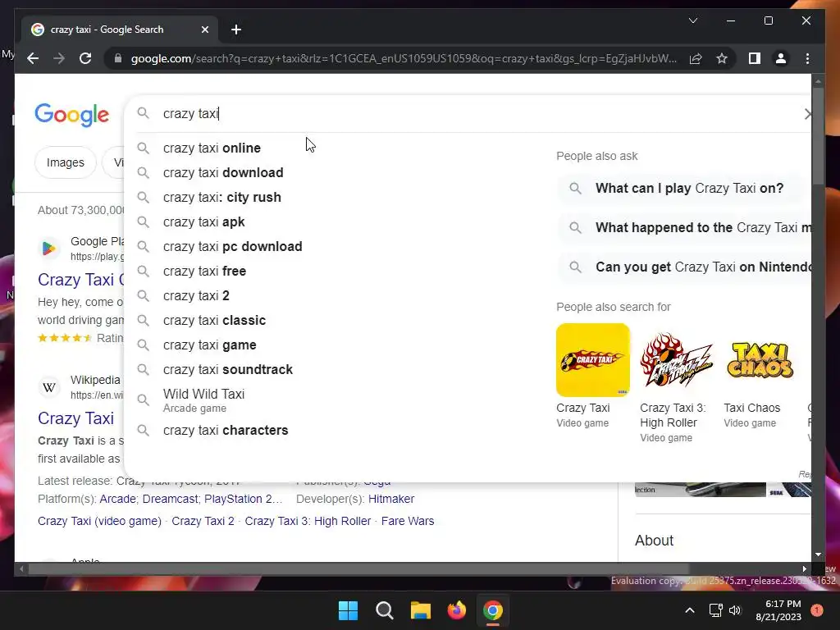Image resolution: width=840 pixels, height=630 pixels.
Task: Open the Chrome side panel
Action: point(755,58)
